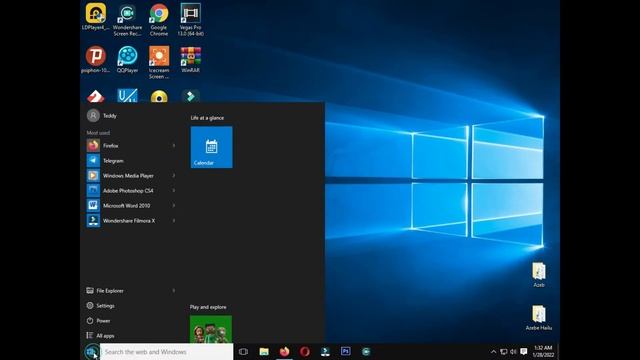
Task: Open Opera browser from taskbar
Action: [305, 351]
